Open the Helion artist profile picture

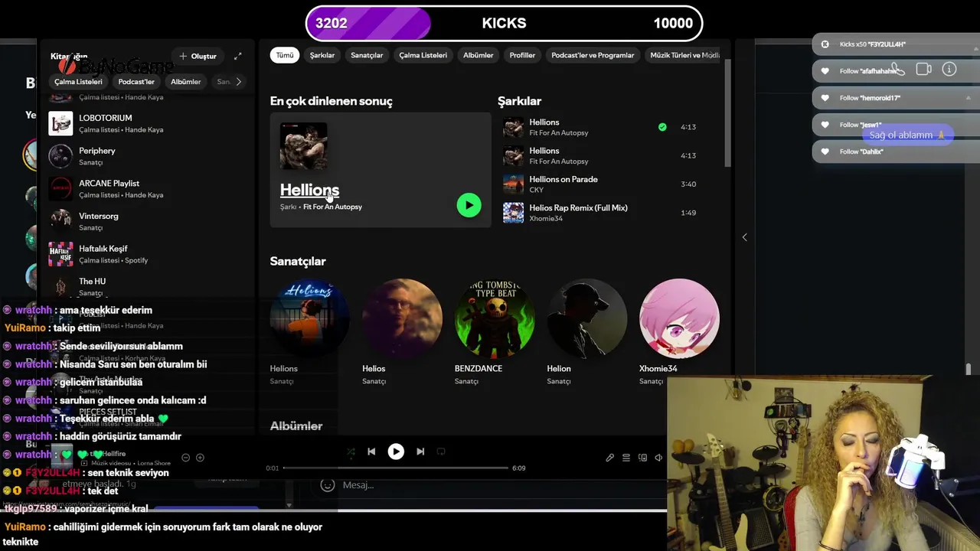click(586, 318)
